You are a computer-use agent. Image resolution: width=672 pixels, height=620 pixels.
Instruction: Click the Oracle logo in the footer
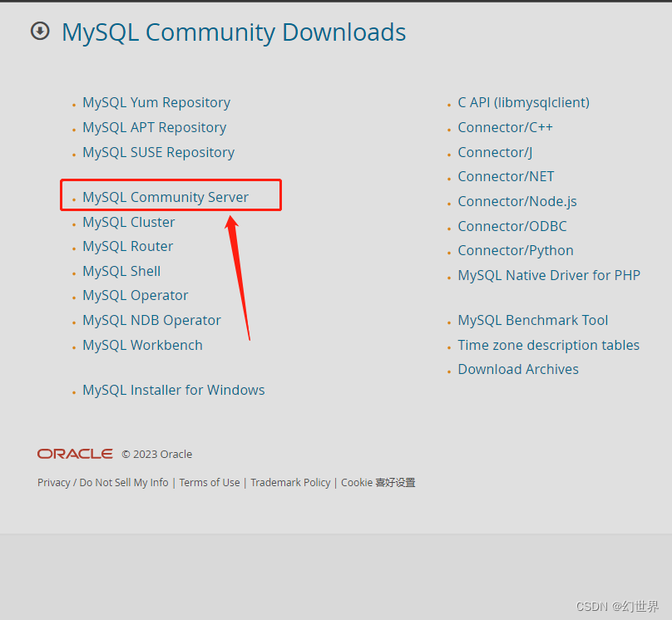click(x=74, y=454)
